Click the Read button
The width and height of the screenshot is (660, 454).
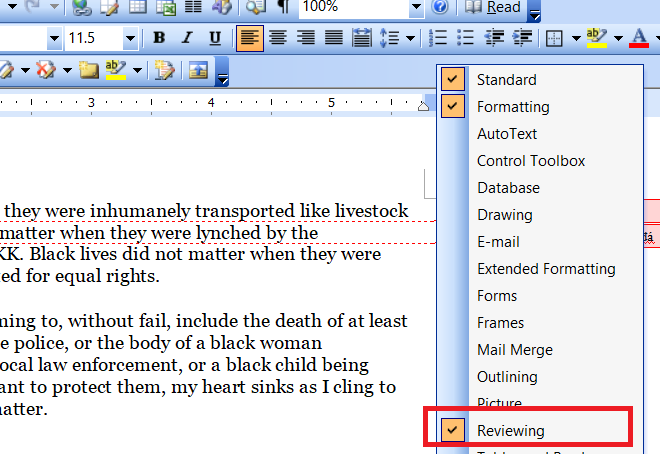[494, 8]
